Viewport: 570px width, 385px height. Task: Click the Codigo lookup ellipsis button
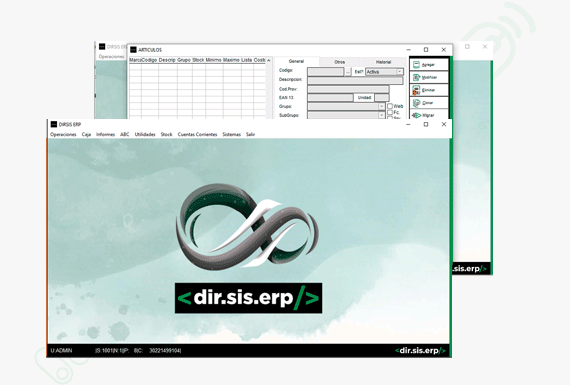[x=348, y=72]
